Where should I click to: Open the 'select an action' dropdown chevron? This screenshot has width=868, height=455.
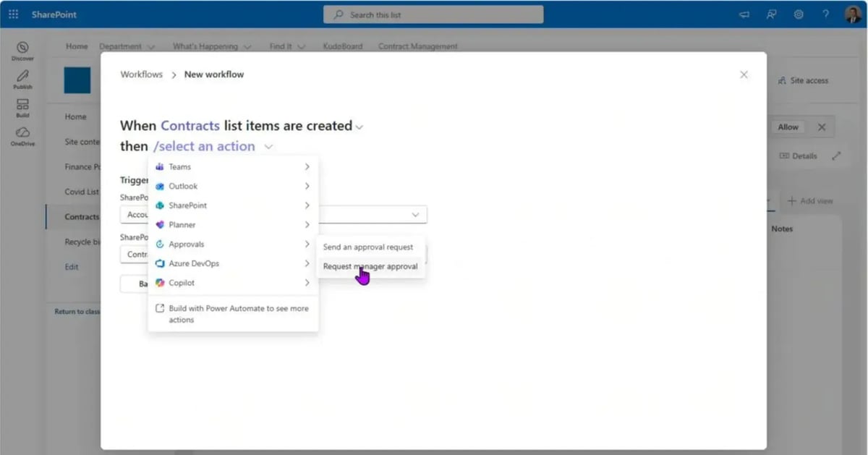coord(268,147)
